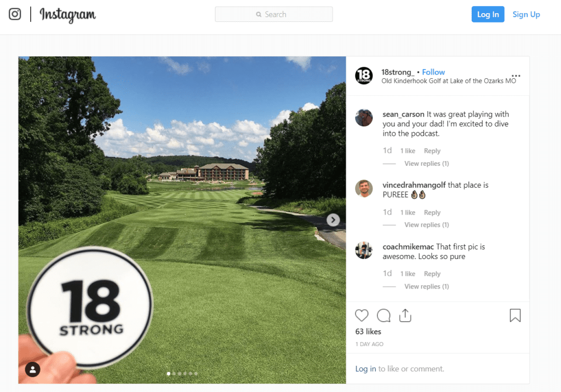The height and width of the screenshot is (392, 561).
Task: Advance to the next photo with the arrow
Action: point(333,220)
